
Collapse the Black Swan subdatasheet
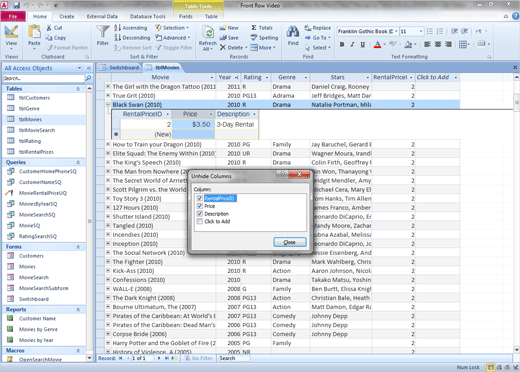pos(108,105)
